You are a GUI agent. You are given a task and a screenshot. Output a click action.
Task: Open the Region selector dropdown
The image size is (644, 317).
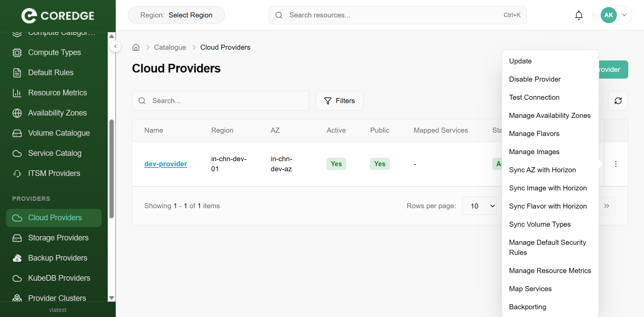click(x=176, y=15)
